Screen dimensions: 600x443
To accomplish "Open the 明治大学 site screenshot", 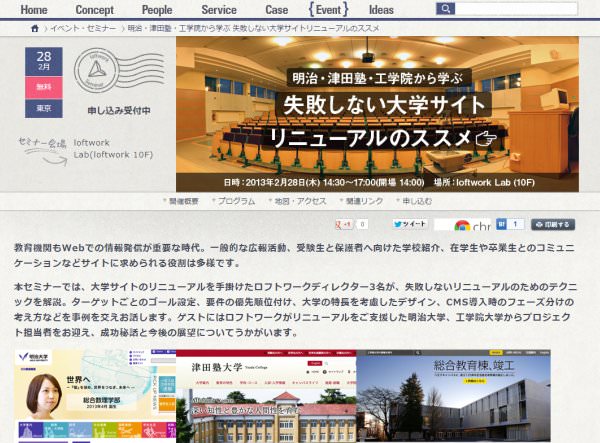I will point(95,396).
